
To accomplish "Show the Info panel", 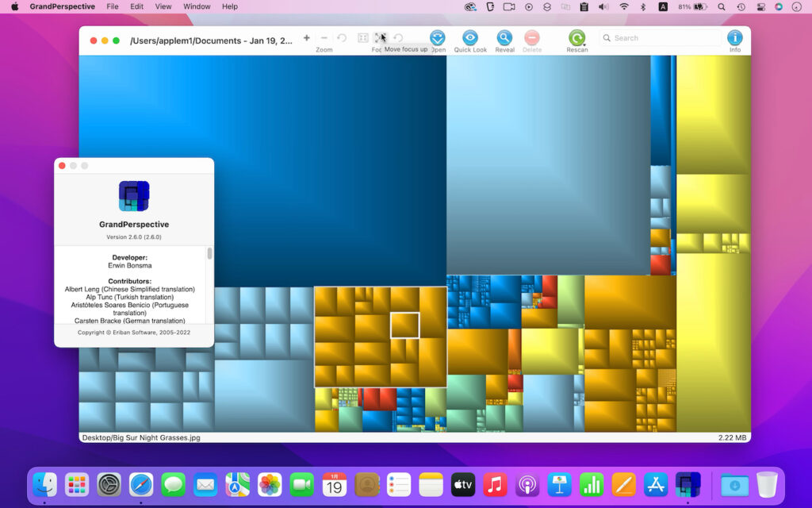I will point(734,37).
